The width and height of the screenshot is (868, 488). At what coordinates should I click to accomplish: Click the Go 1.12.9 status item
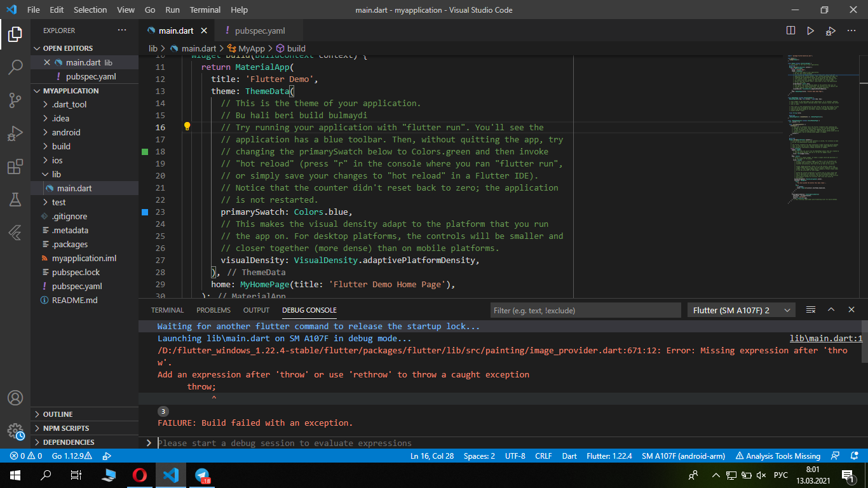click(x=71, y=456)
